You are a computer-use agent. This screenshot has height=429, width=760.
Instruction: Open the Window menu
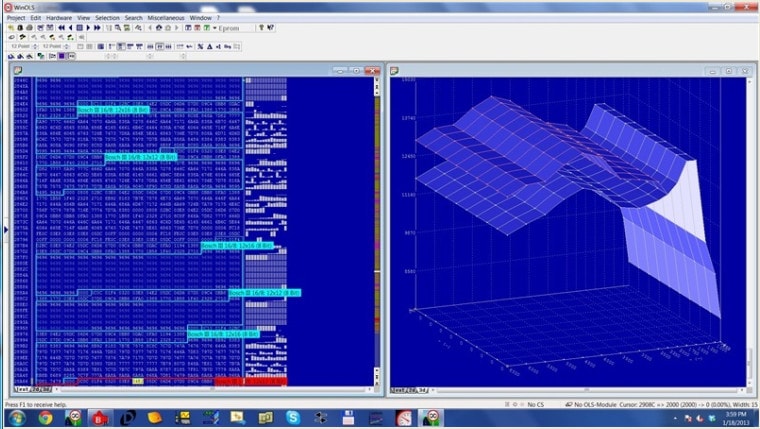click(200, 18)
